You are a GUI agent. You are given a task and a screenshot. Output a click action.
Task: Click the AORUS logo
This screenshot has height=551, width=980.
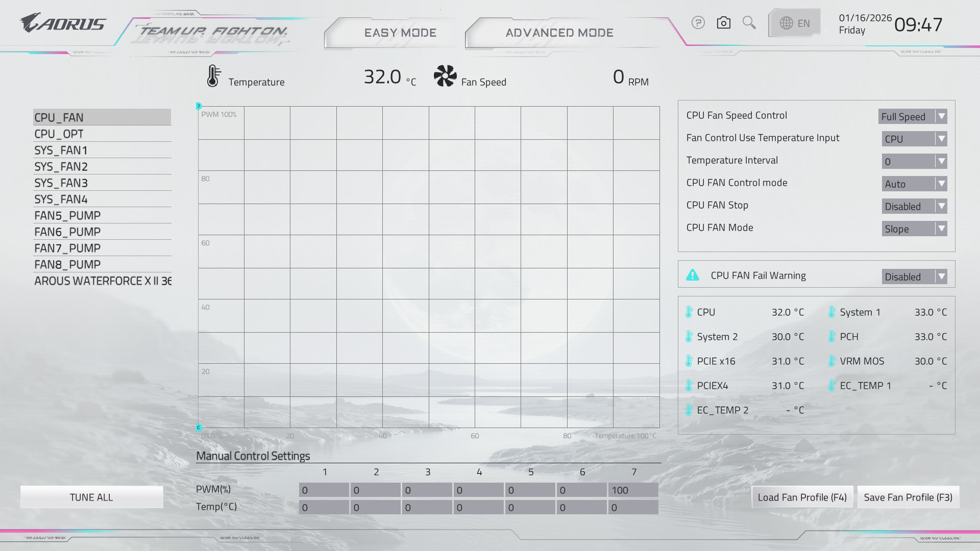coord(63,23)
